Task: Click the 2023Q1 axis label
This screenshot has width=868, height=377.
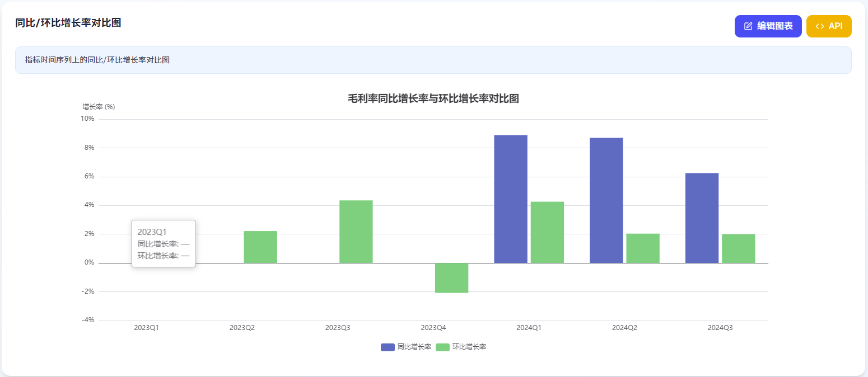Action: (146, 328)
